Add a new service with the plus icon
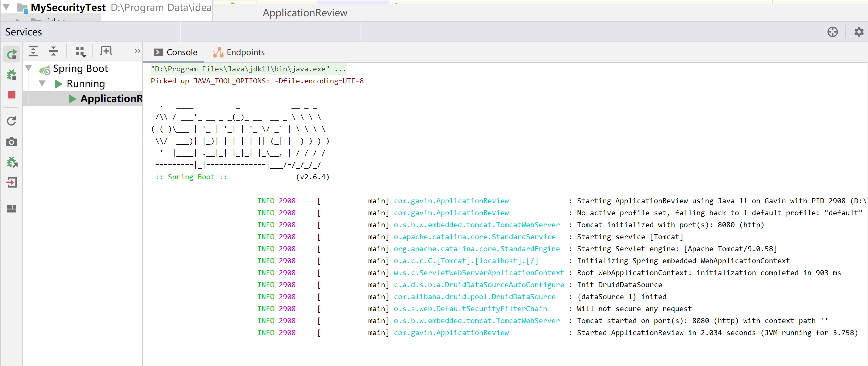This screenshot has width=868, height=366. click(x=106, y=51)
